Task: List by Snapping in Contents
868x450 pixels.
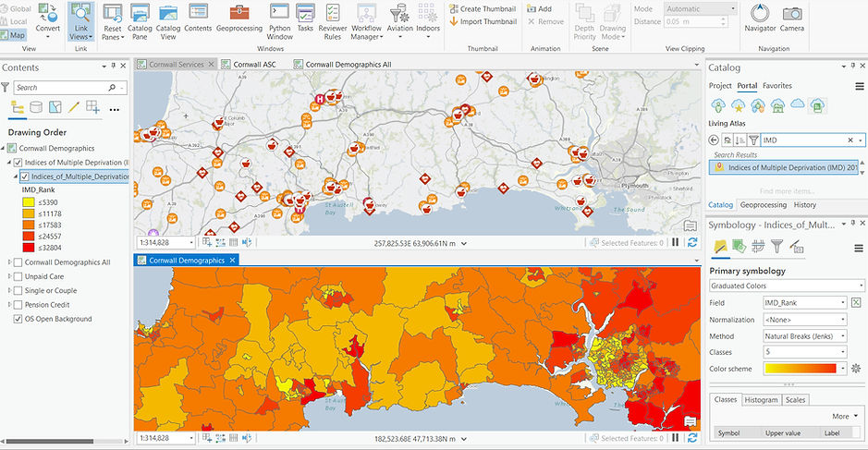Action: [x=92, y=107]
